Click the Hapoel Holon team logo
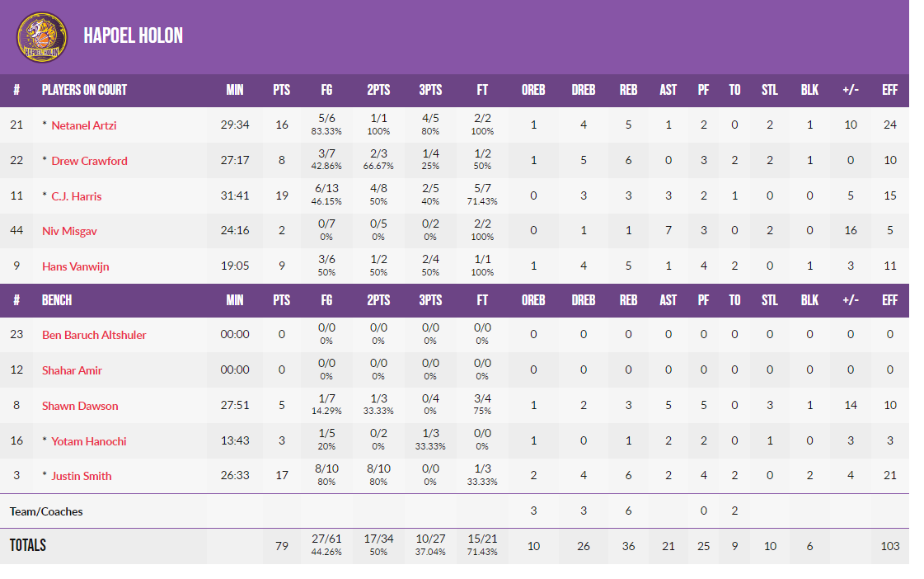 point(42,37)
